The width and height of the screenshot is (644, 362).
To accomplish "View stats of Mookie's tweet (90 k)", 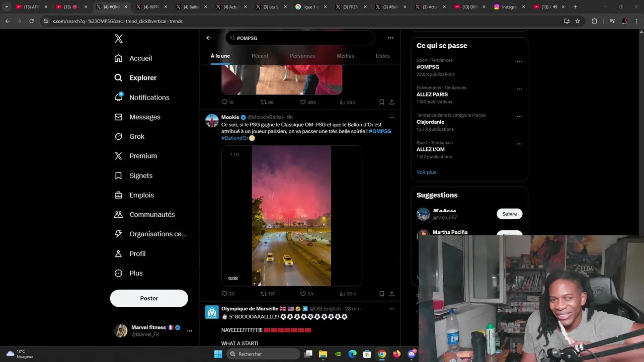I will [x=348, y=294].
